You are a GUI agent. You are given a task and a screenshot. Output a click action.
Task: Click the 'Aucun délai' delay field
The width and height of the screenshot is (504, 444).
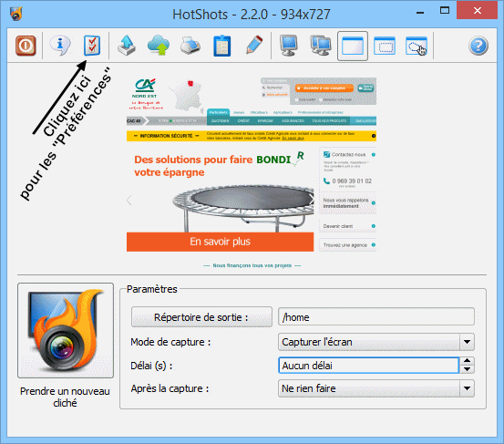click(368, 366)
